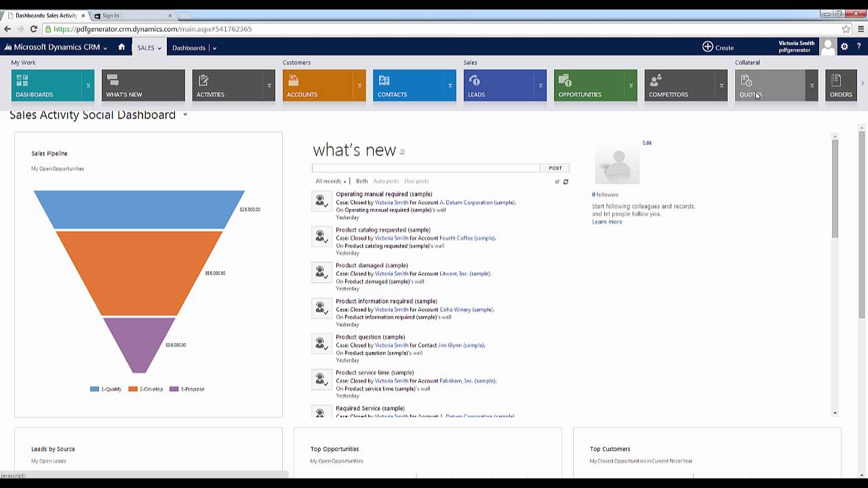Click the Create plus icon
868x488 pixels.
(x=707, y=47)
